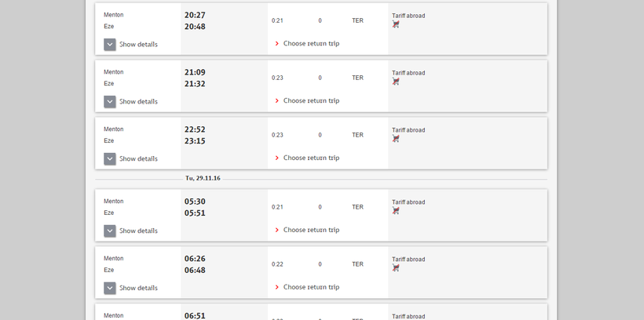Choose return trip for 21:09 departure

pos(311,101)
